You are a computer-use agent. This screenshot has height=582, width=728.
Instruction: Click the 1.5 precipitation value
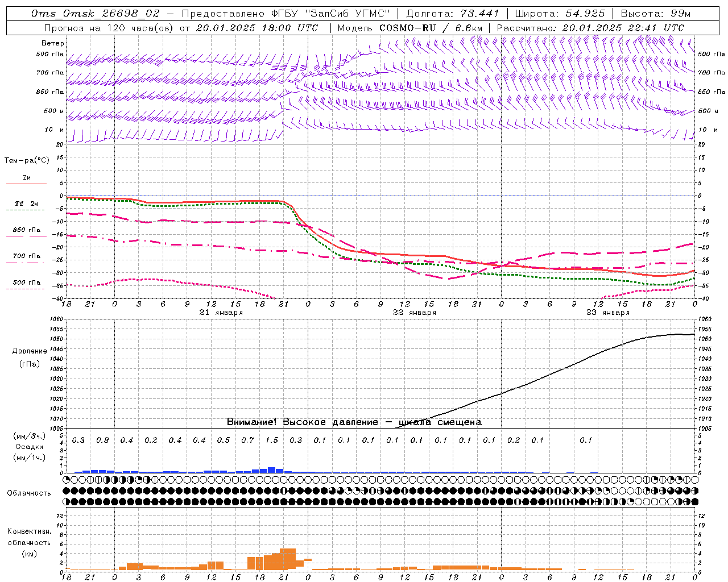(272, 440)
